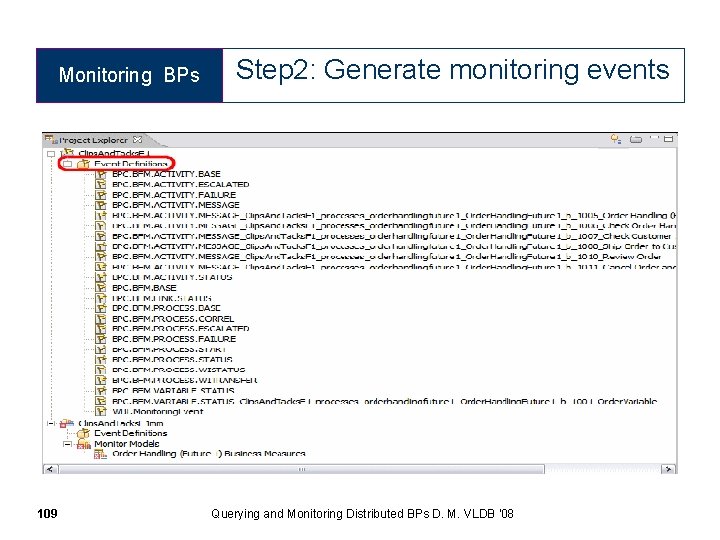Select BPC.BFM.PROCESS.CORREL event definition
The height and width of the screenshot is (540, 720).
pyautogui.click(x=173, y=319)
